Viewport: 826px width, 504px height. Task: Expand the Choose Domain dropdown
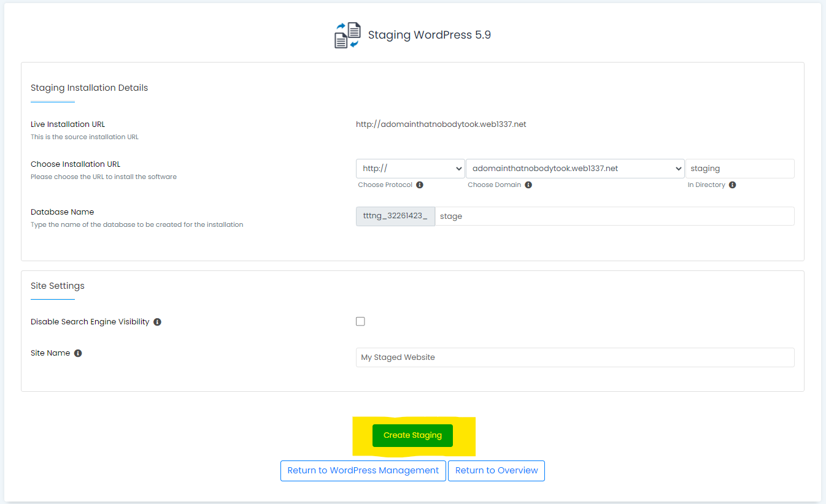tap(574, 169)
